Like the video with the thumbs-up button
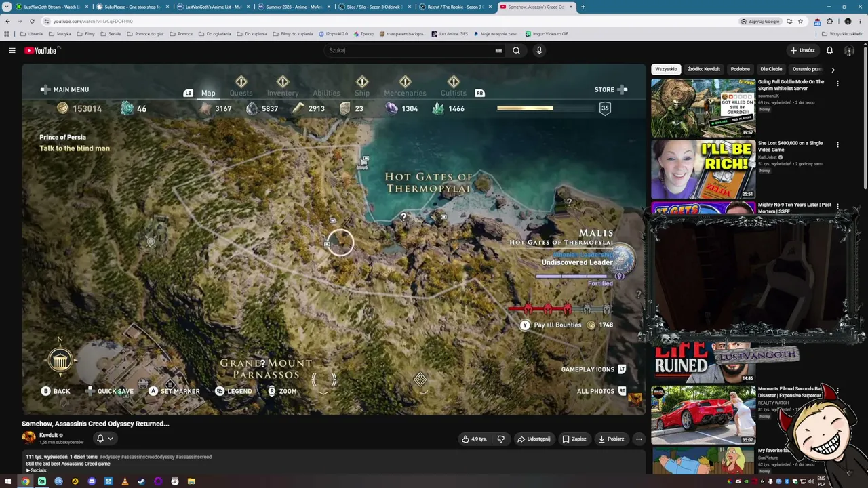868x488 pixels. coord(474,439)
